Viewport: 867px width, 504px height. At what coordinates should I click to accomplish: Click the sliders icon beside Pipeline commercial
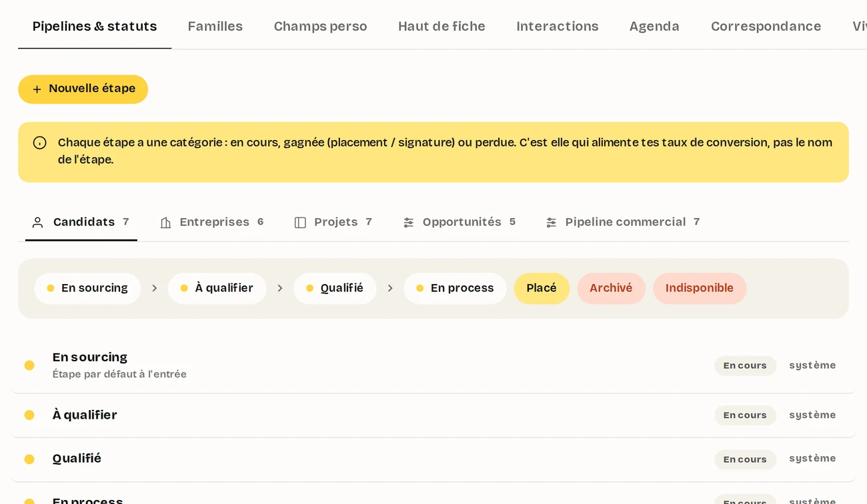point(552,223)
